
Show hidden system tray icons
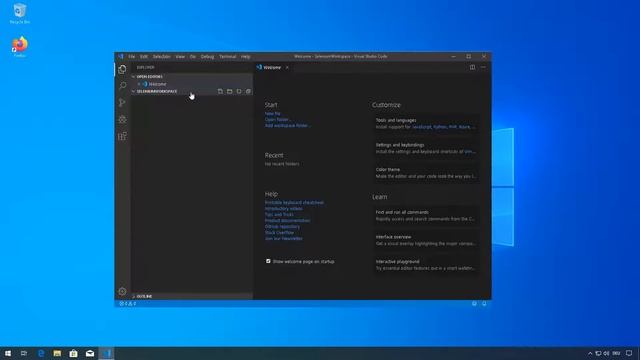(x=590, y=353)
